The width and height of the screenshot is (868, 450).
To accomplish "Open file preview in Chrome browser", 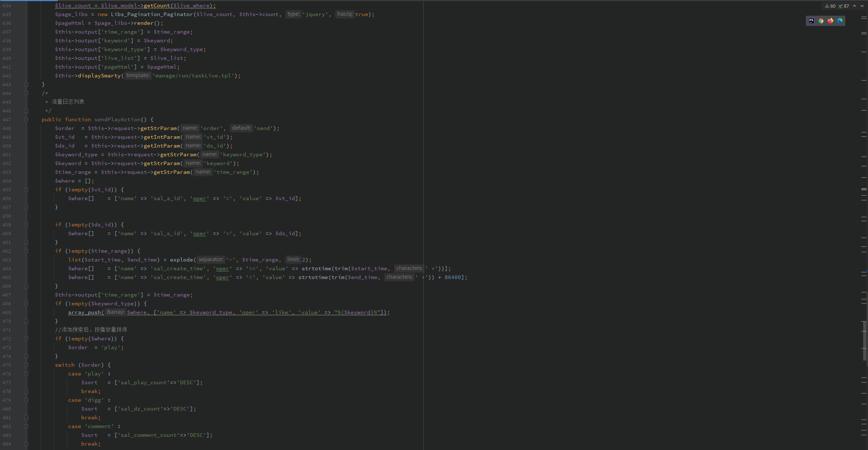I will pos(820,21).
